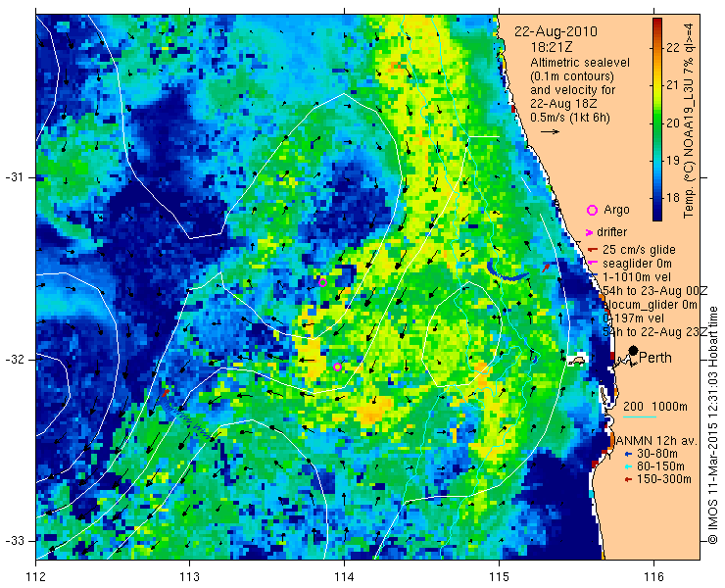
Task: Click the magenta drifter legend marker
Action: pyautogui.click(x=590, y=232)
